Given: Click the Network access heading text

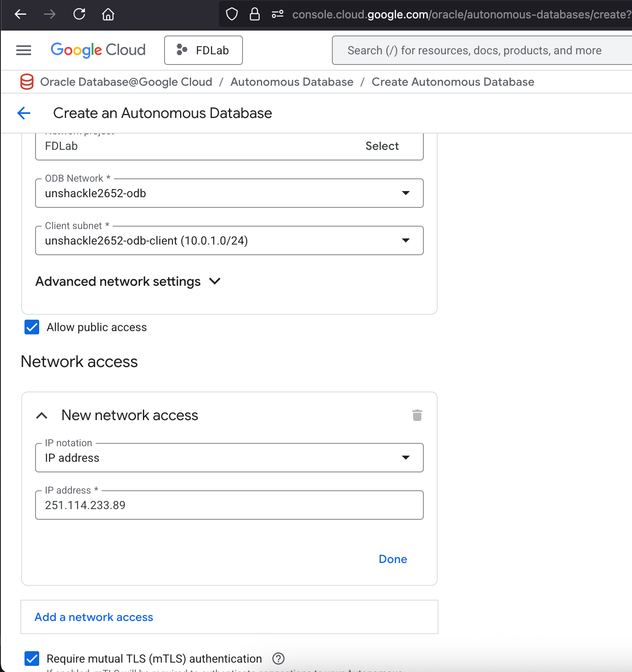Looking at the screenshot, I should [x=79, y=362].
